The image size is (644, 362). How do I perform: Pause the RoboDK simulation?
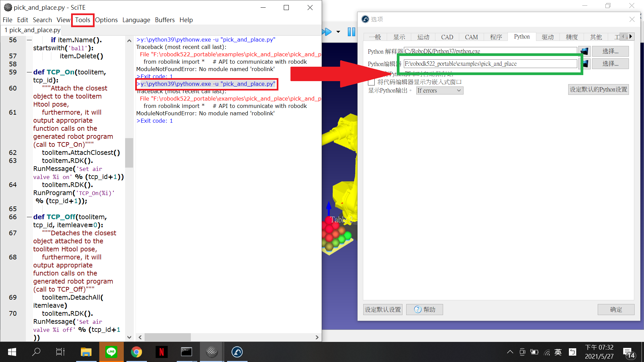point(351,32)
